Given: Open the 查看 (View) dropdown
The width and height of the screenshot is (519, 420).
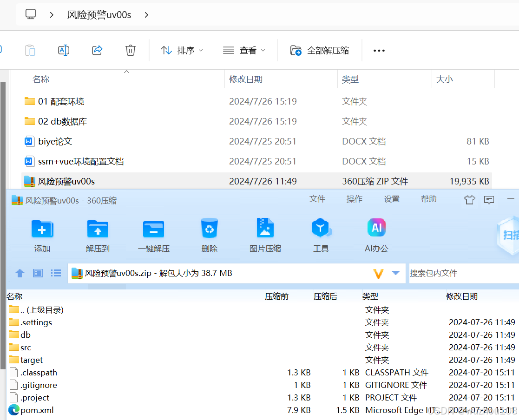Looking at the screenshot, I should pos(243,50).
